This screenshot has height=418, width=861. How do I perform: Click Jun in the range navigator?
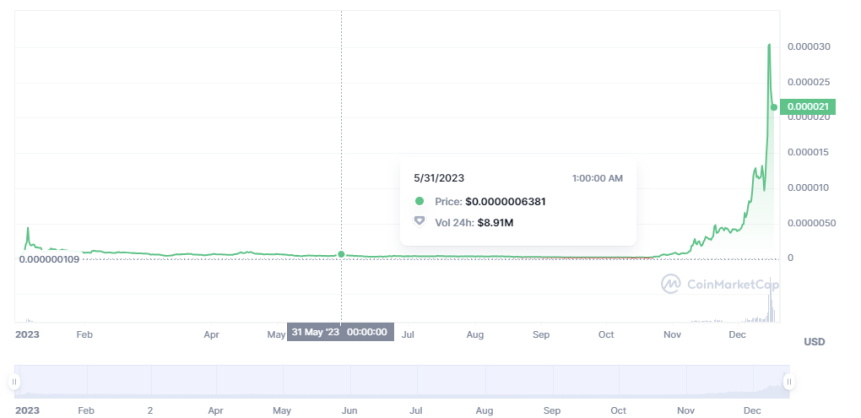tap(349, 410)
